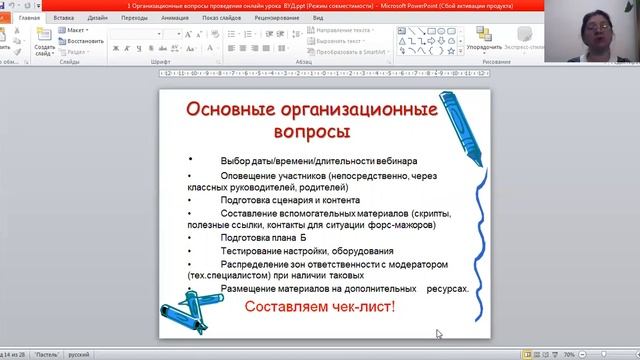Click the 70% zoom level
Viewport: 640px width, 360px height.
569,355
